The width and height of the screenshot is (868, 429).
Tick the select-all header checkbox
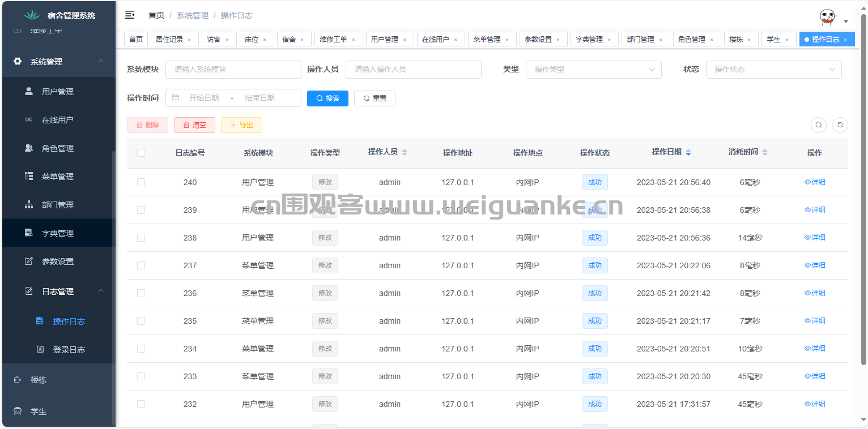[141, 153]
